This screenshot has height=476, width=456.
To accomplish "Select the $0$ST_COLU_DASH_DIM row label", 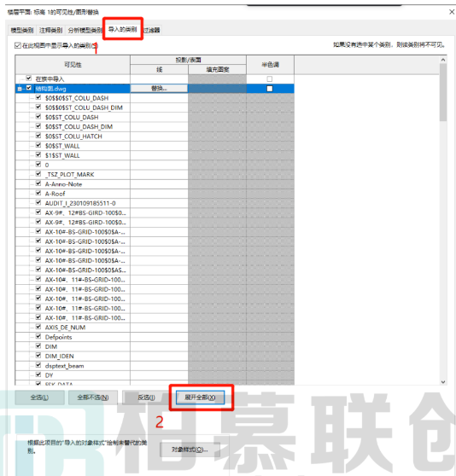I will 79,126.
